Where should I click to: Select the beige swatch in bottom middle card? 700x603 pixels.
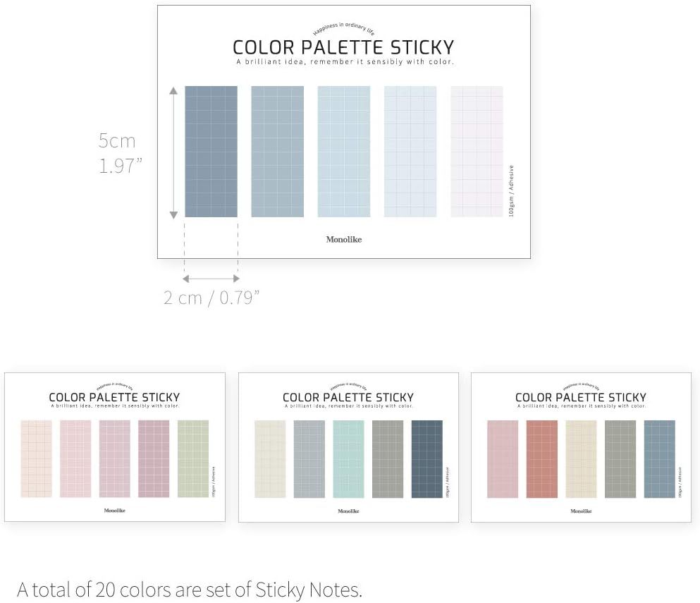(x=270, y=458)
